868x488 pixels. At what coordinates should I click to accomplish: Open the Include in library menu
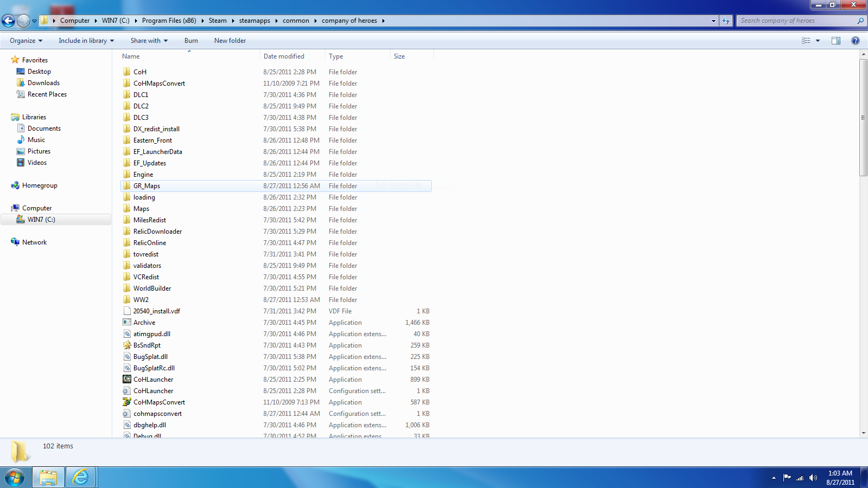(86, 41)
